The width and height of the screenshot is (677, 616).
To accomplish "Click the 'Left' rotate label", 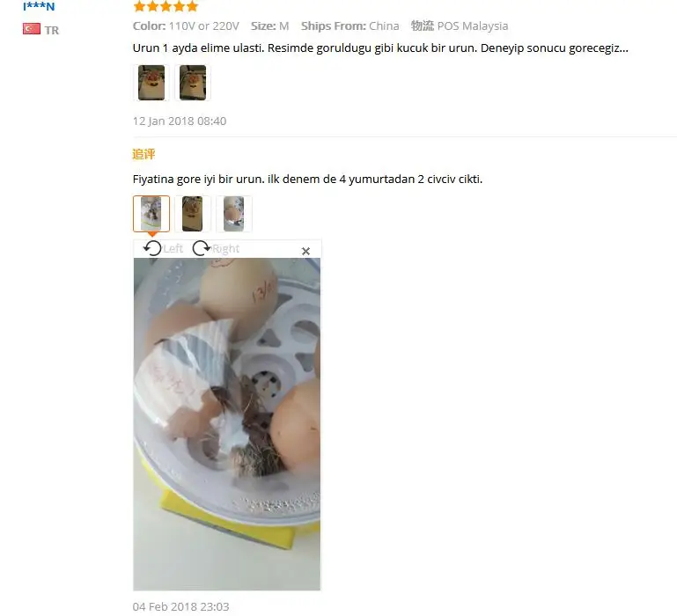I will [173, 249].
